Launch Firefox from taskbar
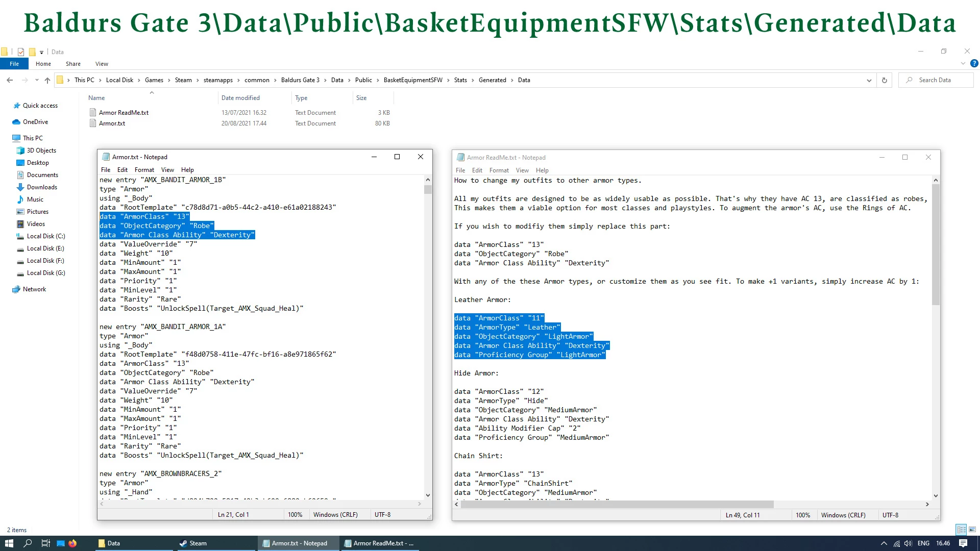The image size is (980, 551). 73,543
